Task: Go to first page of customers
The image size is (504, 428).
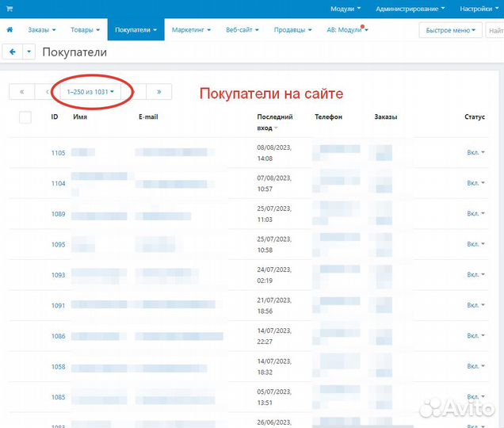Action: point(22,92)
